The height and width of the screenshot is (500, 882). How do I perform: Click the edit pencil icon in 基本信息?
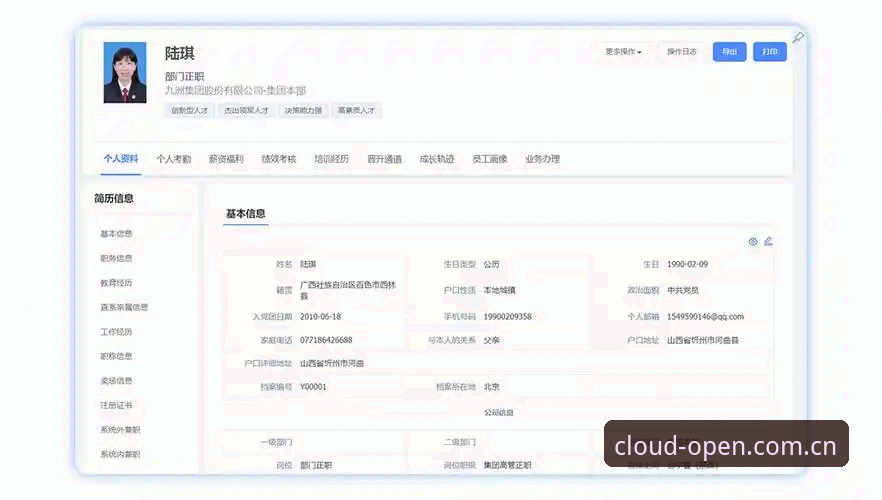768,241
